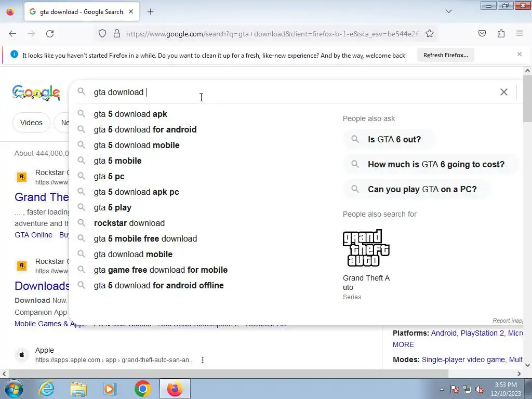
Task: Choose suggestion gta 5 pc
Action: [x=109, y=177]
